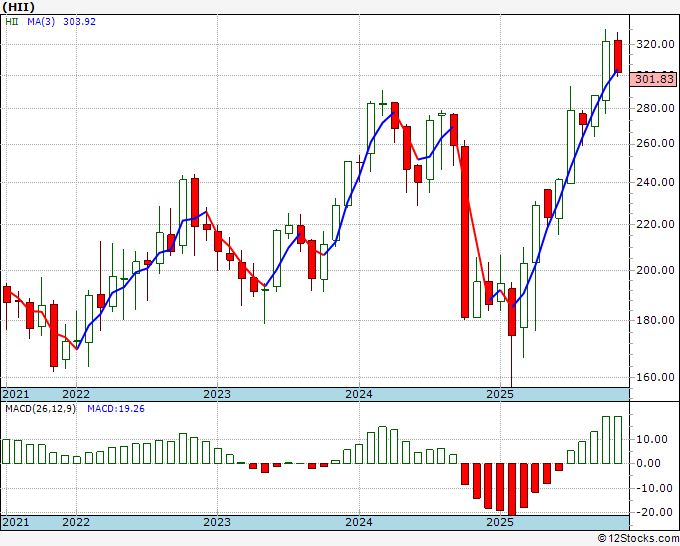Screen dimensions: 680x546
Task: Click 2022 on the MACD timeline
Action: pyautogui.click(x=76, y=522)
